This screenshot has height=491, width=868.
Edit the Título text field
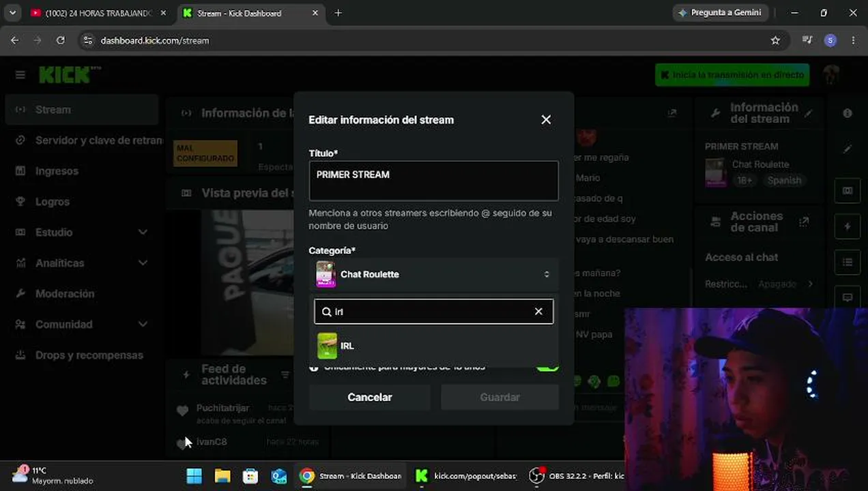coord(433,181)
